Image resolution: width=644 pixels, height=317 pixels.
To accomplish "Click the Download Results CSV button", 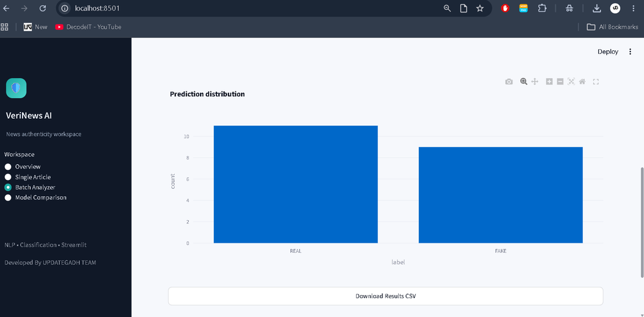I will click(x=386, y=296).
